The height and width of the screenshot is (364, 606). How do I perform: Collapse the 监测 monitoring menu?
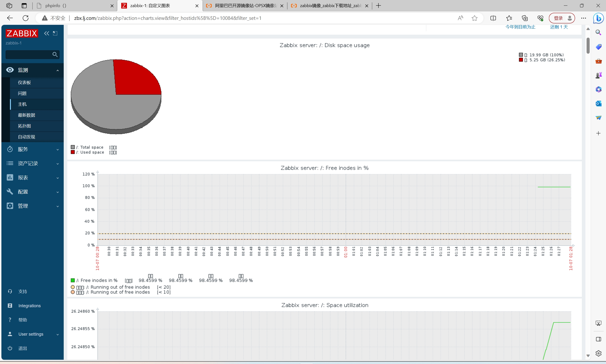(x=32, y=70)
